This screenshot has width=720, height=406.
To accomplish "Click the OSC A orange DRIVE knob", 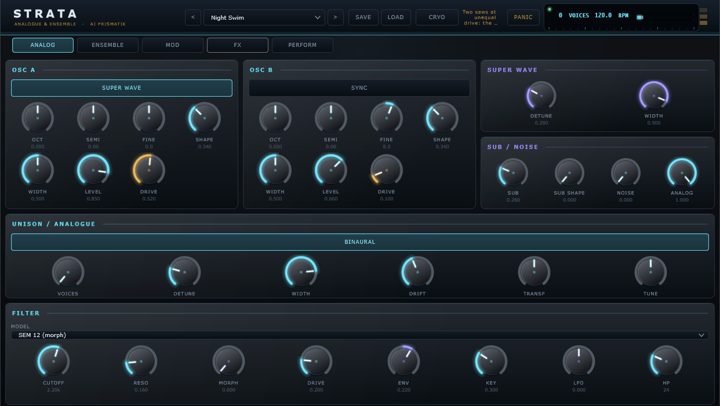I will coord(149,170).
